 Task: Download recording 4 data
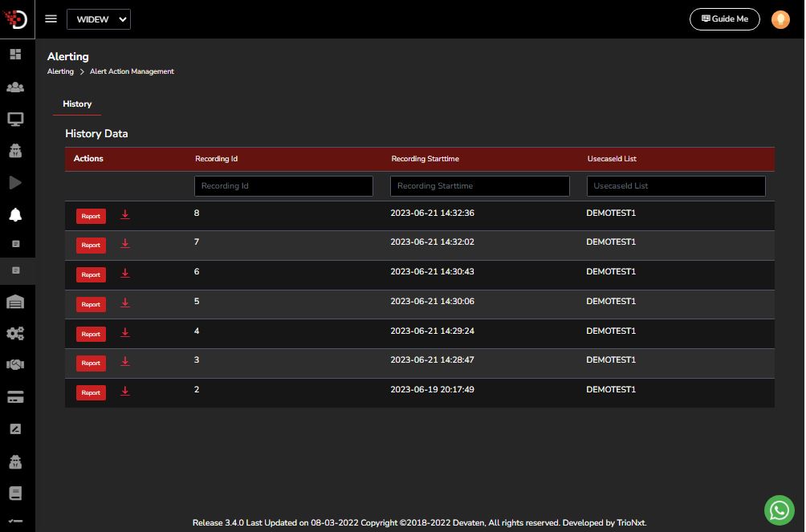coord(125,333)
